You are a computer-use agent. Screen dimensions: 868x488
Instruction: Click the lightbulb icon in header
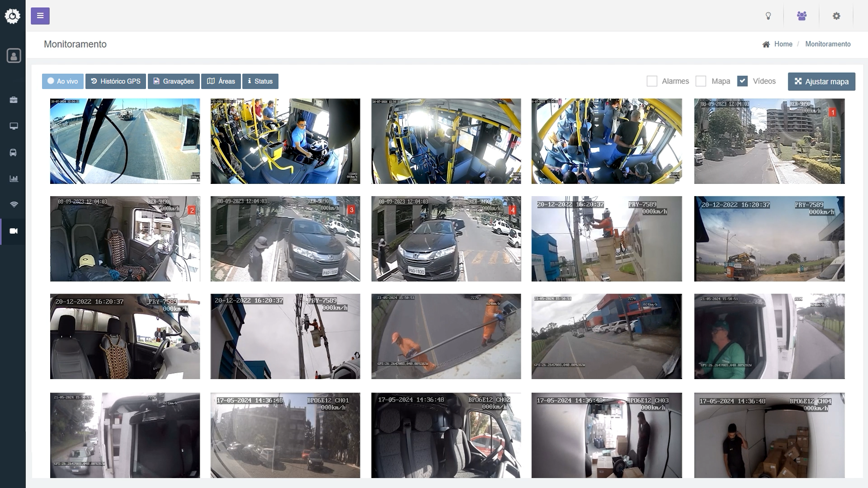(768, 16)
